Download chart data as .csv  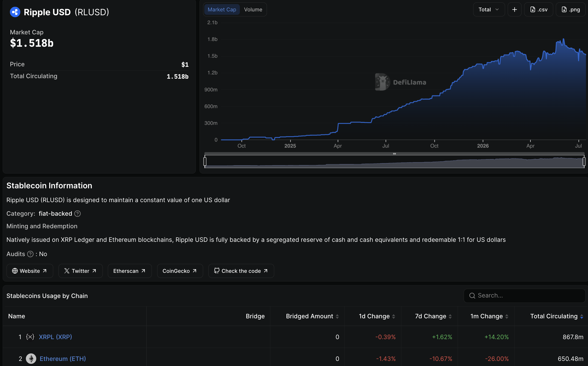click(538, 10)
